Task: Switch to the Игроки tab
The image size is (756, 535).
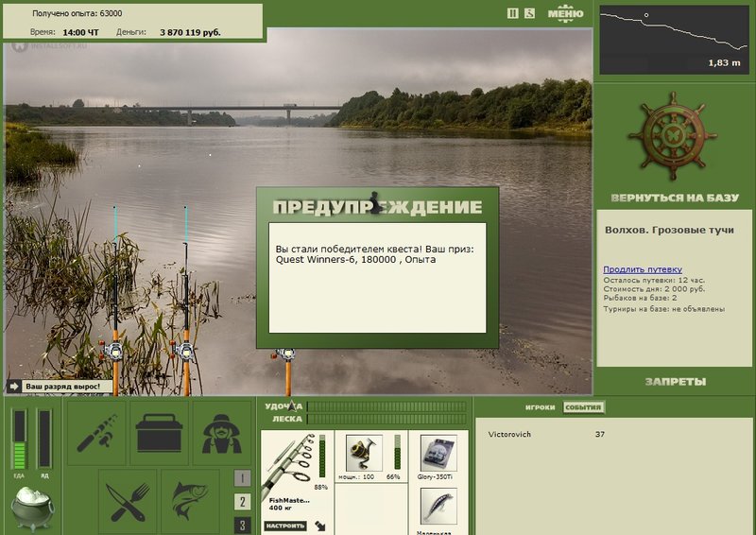Action: 540,407
